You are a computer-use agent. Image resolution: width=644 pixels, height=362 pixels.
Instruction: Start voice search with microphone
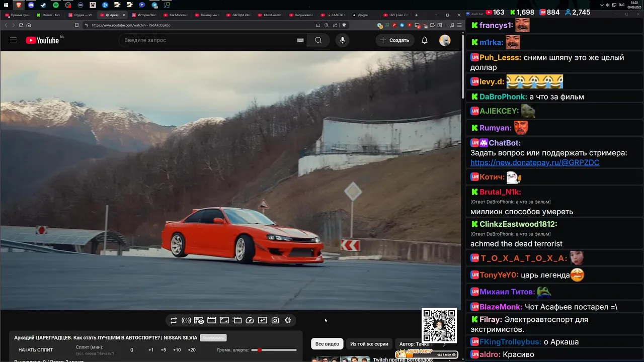343,40
